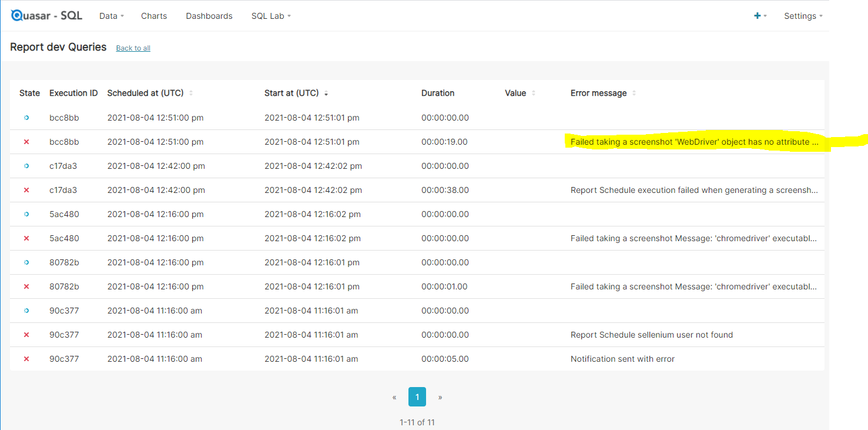
Task: Open the highlighted WebDriver screenshot error message
Action: click(693, 142)
